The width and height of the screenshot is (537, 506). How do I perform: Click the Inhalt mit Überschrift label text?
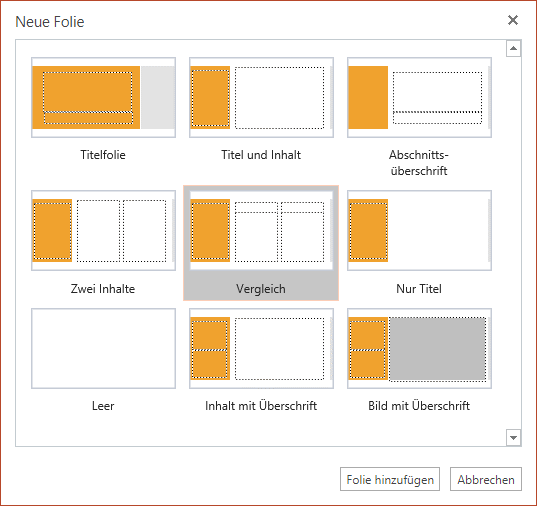pyautogui.click(x=261, y=406)
